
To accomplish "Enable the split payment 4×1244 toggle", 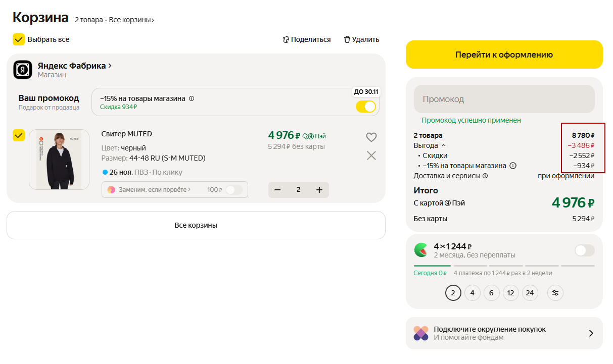I will point(585,250).
